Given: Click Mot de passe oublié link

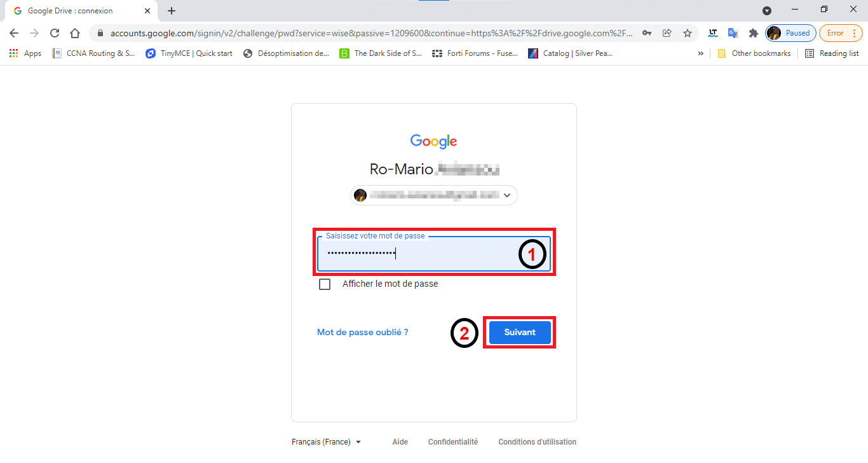Looking at the screenshot, I should pyautogui.click(x=363, y=332).
